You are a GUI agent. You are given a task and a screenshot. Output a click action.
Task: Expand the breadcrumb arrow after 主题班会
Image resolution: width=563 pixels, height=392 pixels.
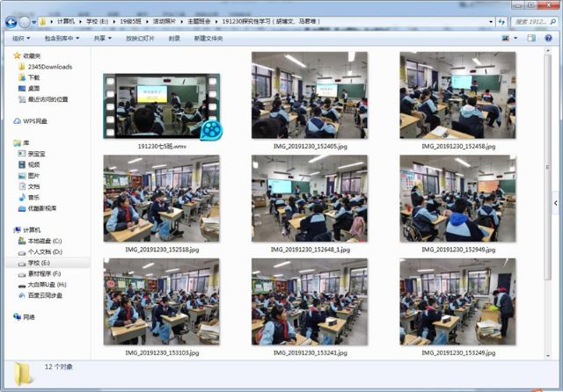(216, 21)
